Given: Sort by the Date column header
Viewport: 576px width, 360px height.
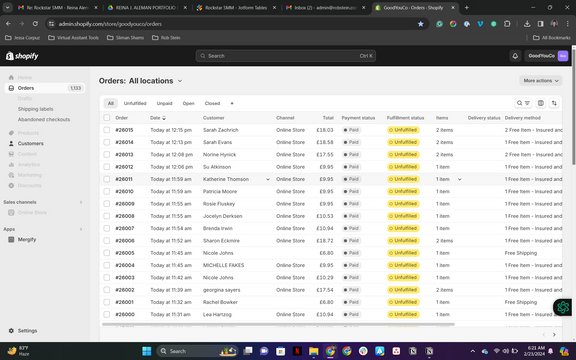Looking at the screenshot, I should (158, 118).
